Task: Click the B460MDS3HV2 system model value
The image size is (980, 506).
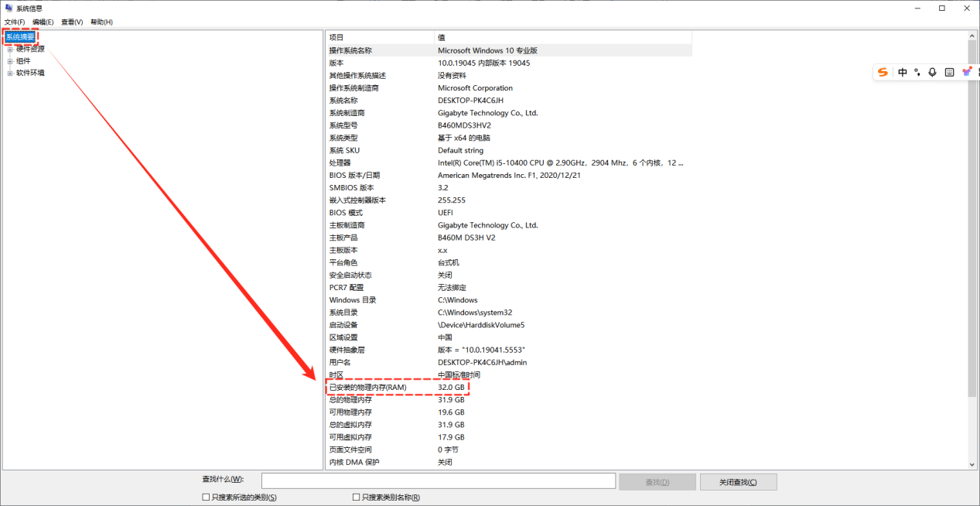Action: [x=464, y=125]
